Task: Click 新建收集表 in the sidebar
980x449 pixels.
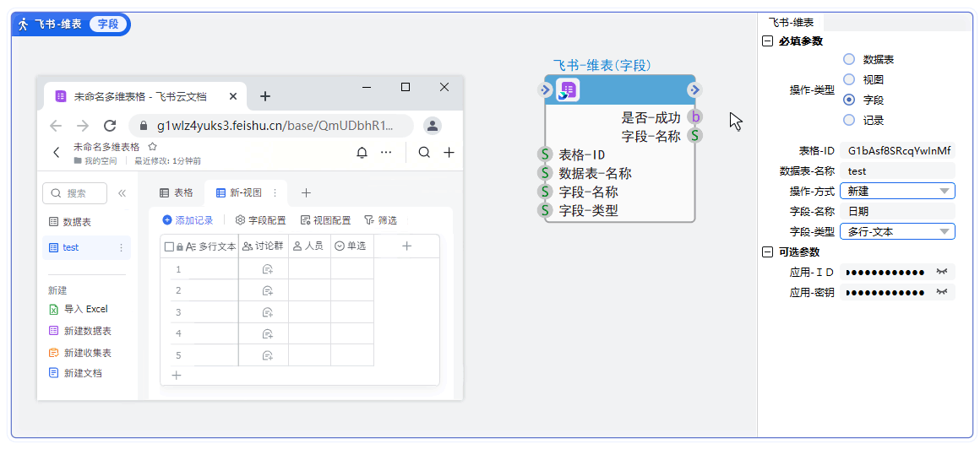Action: coord(79,353)
